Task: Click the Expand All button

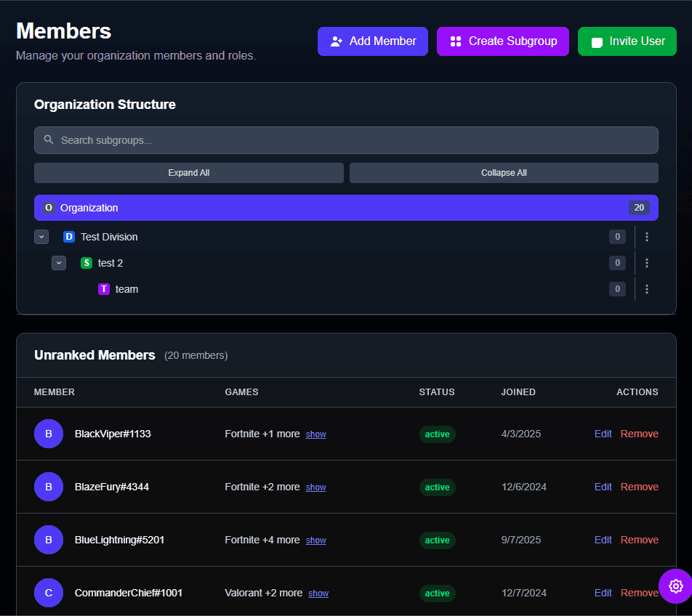Action: point(188,173)
